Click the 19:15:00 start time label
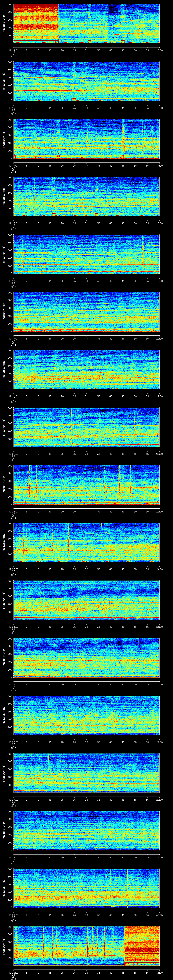The height and width of the screenshot is (980, 173). (x=13, y=108)
